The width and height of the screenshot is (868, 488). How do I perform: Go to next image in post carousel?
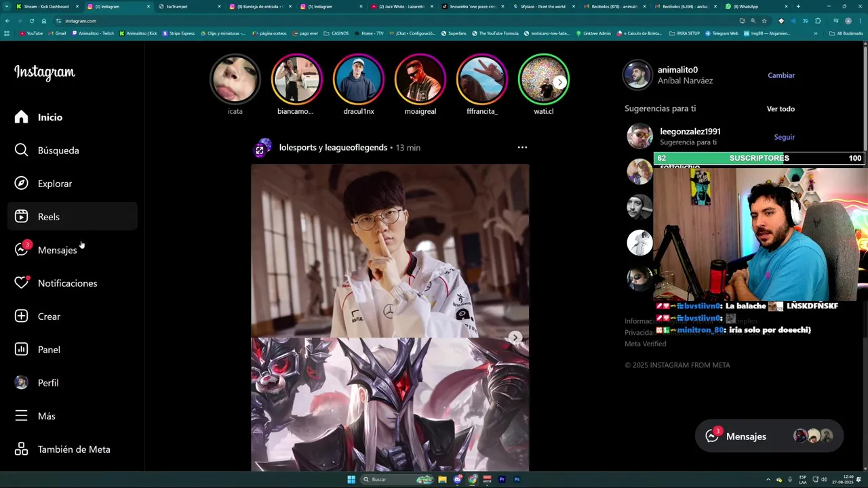515,338
